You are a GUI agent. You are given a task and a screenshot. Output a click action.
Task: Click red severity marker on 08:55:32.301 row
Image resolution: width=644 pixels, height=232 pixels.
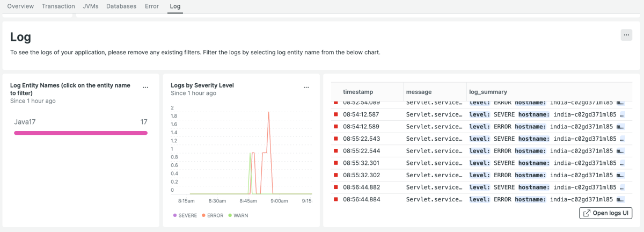(x=336, y=163)
